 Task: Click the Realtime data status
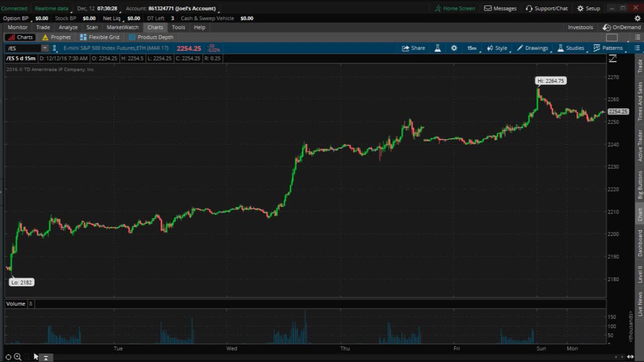click(x=51, y=8)
